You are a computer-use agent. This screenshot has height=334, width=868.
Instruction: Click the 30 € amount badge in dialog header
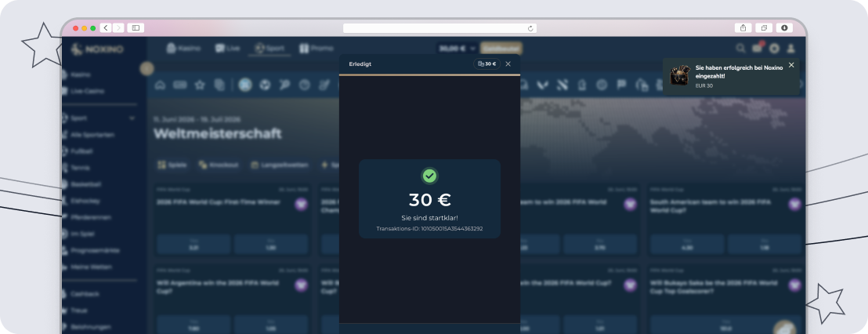[486, 64]
